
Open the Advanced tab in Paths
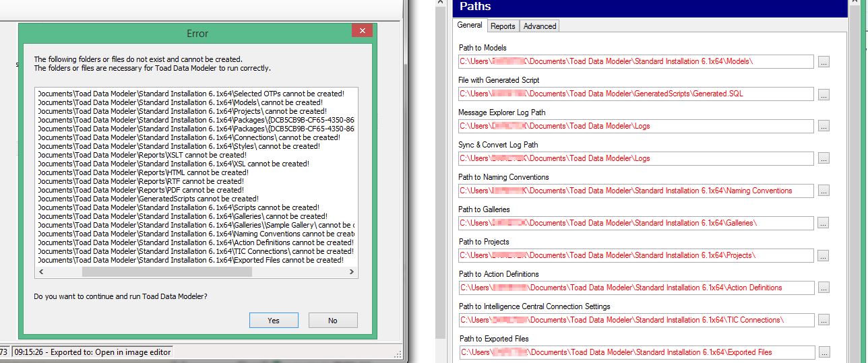pyautogui.click(x=540, y=26)
